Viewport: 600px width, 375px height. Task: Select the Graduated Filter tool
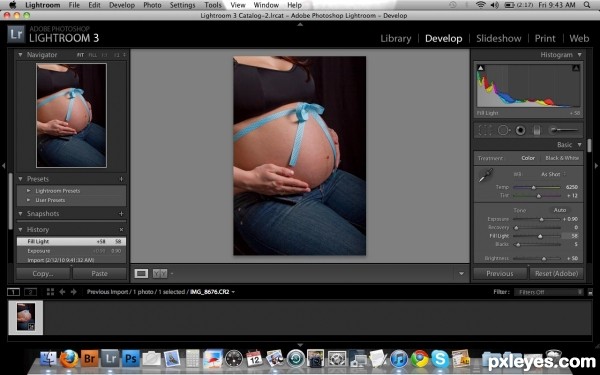(x=536, y=130)
